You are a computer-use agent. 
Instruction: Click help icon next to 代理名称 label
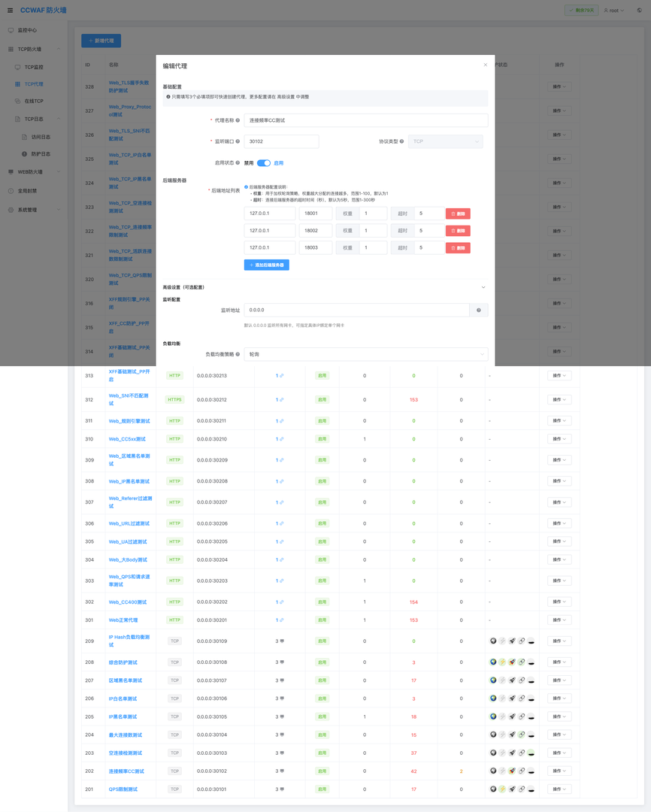coord(238,120)
